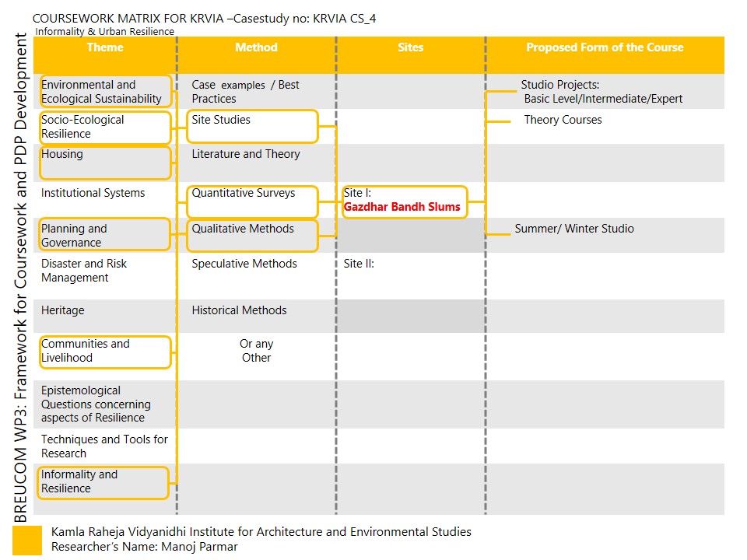Click the Qualitative Methods box
747x560 pixels.
(252, 235)
